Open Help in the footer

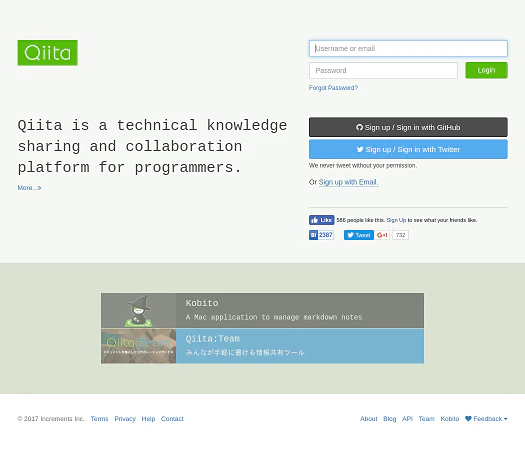point(148,419)
